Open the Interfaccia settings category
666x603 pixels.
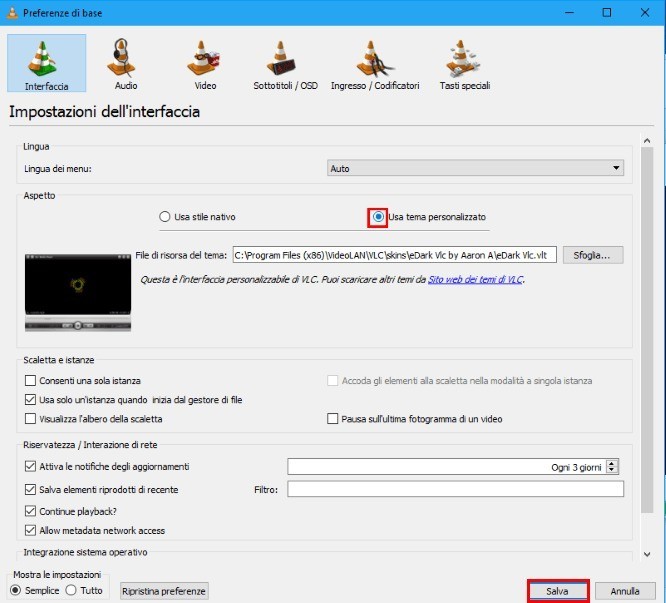point(46,62)
